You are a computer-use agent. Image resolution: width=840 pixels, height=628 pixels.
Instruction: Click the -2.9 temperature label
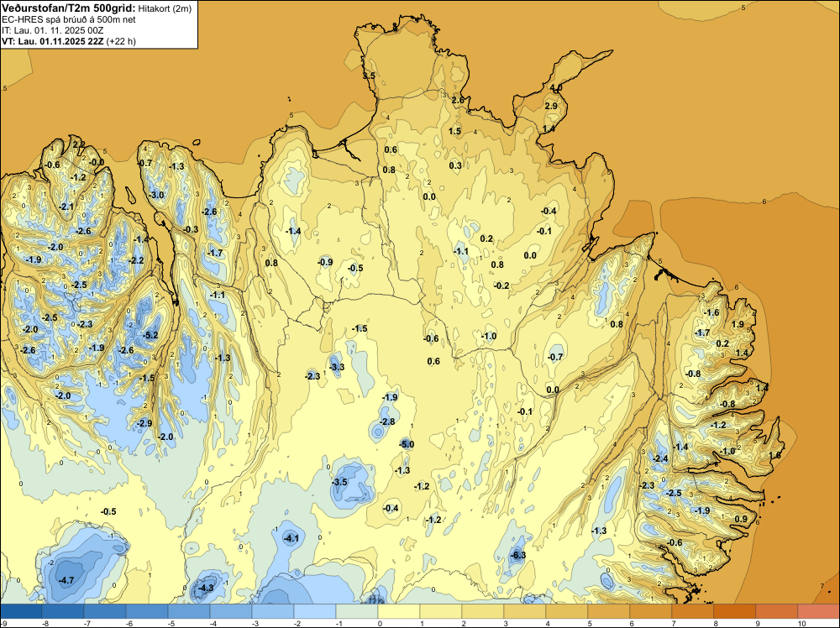144,423
